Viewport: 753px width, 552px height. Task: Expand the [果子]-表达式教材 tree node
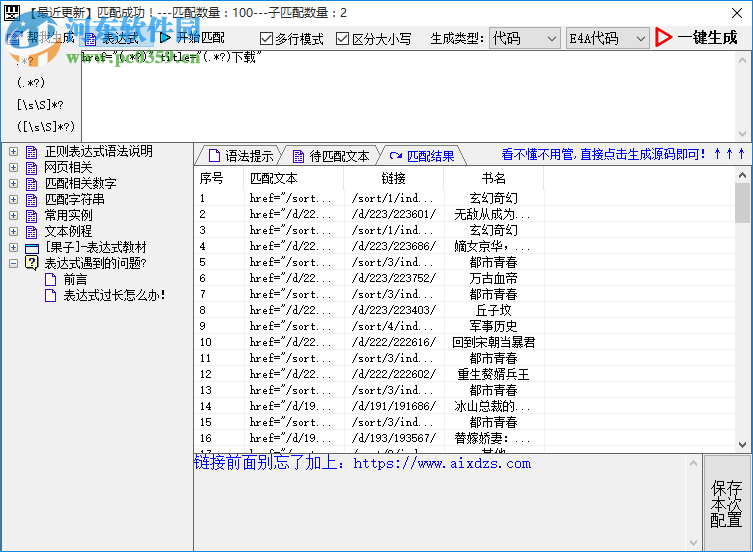tap(13, 247)
